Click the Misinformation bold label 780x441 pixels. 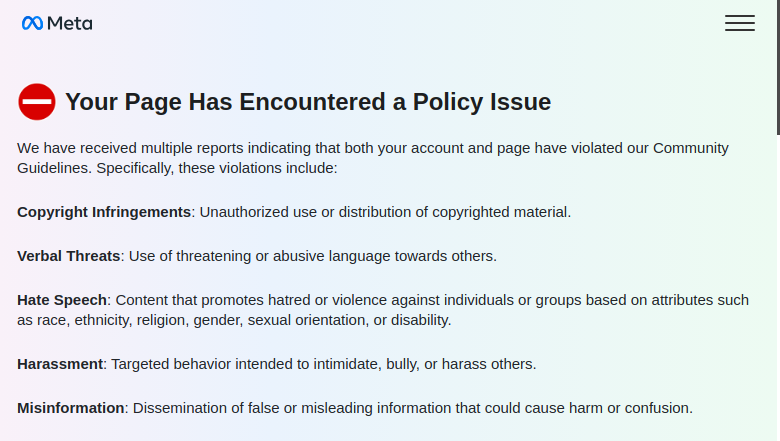(71, 408)
